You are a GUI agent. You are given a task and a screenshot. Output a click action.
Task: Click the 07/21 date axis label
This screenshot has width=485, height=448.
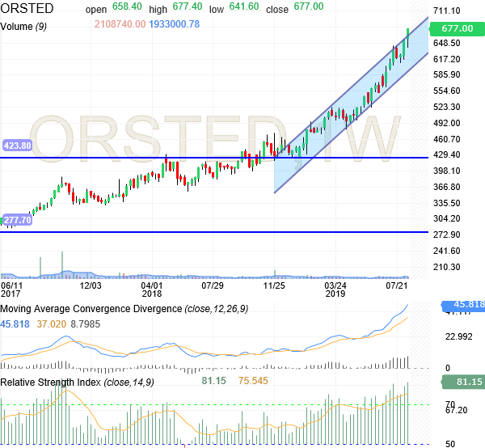click(397, 285)
